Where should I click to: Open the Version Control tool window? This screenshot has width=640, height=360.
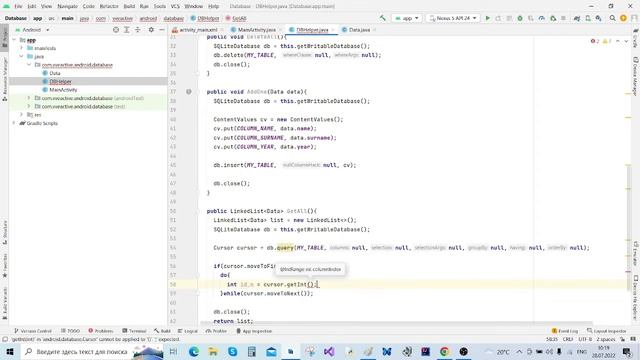33,331
